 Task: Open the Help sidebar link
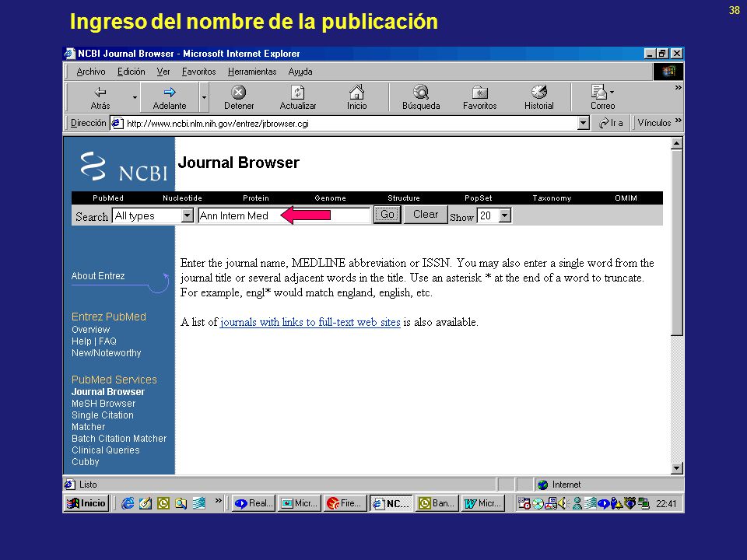82,341
